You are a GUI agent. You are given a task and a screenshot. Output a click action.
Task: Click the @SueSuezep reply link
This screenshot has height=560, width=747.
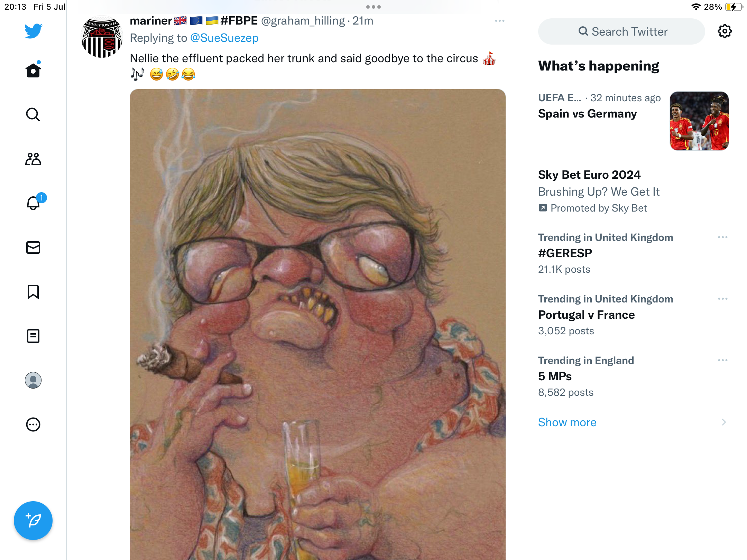tap(224, 38)
